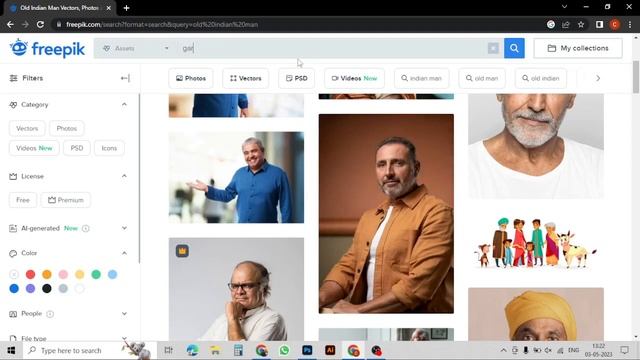Image resolution: width=640 pixels, height=360 pixels.
Task: Open AI-generated info icon
Action: pos(85,228)
